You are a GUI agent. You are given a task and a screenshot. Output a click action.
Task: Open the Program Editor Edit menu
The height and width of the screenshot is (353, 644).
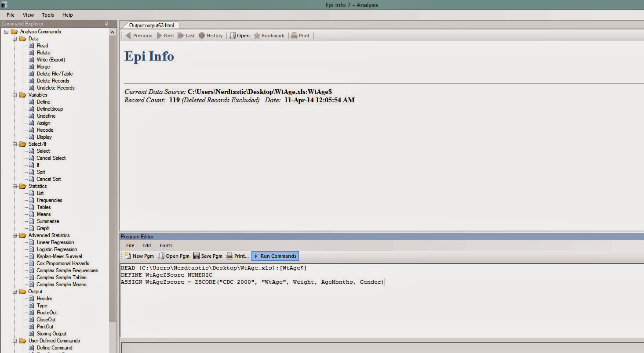147,245
